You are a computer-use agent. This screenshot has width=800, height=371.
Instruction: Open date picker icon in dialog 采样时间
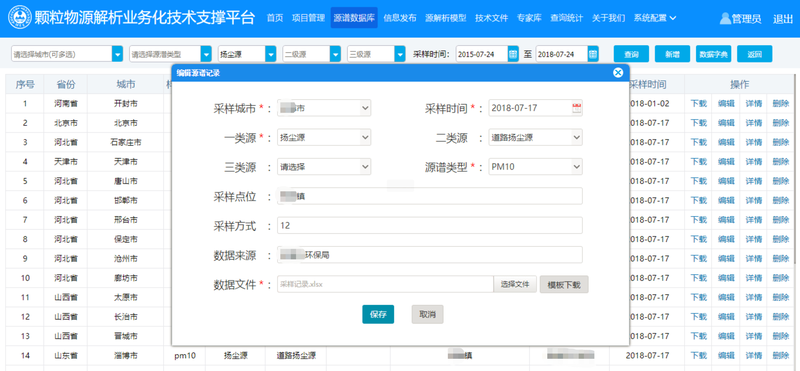point(577,108)
